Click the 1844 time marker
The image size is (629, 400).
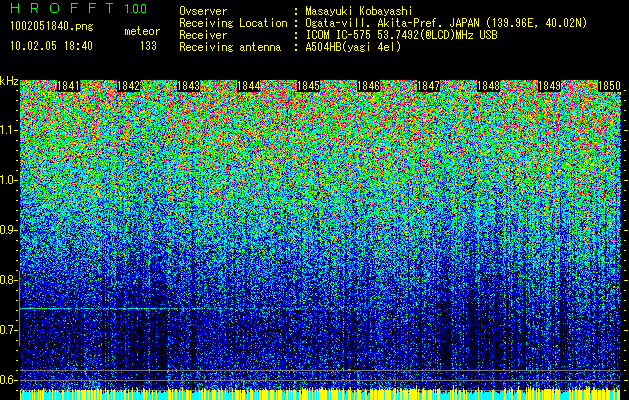pyautogui.click(x=249, y=86)
